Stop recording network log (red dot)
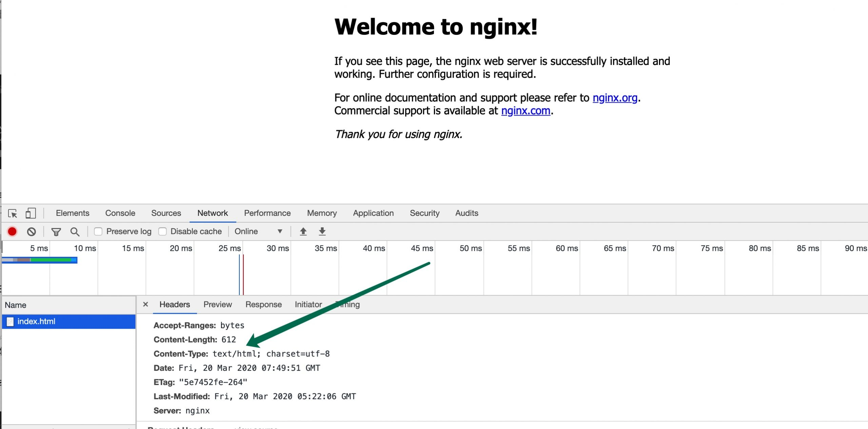 (x=12, y=231)
